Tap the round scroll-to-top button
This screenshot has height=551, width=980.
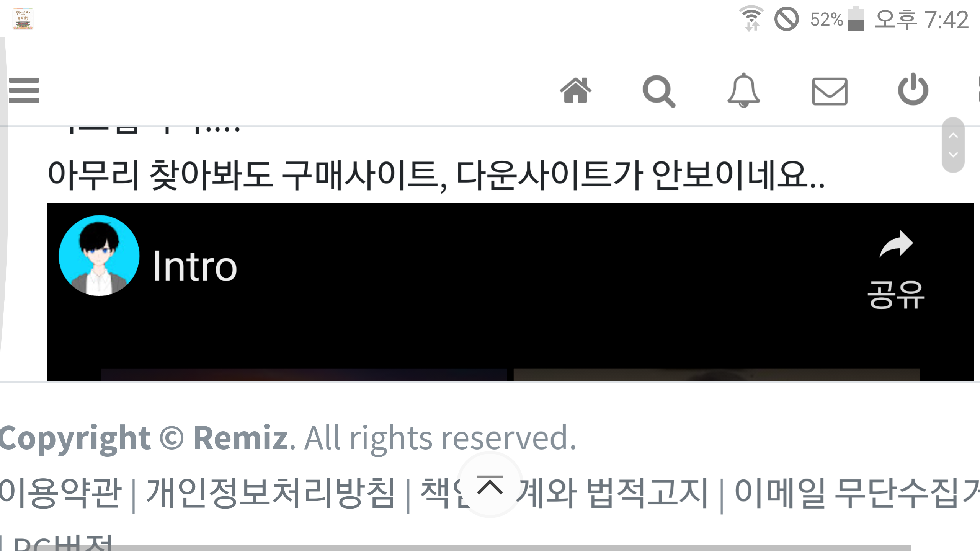click(490, 485)
